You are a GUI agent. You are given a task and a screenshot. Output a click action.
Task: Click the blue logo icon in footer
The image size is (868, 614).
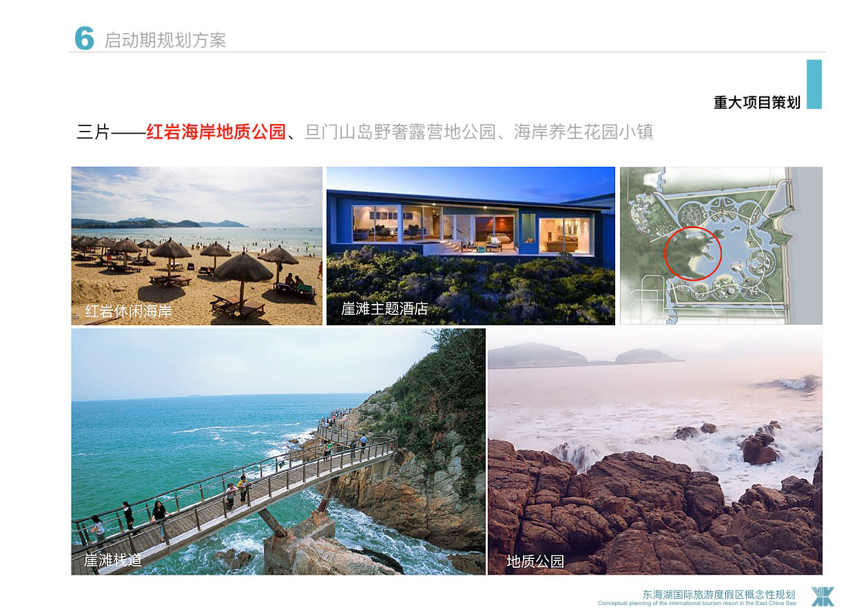[822, 596]
